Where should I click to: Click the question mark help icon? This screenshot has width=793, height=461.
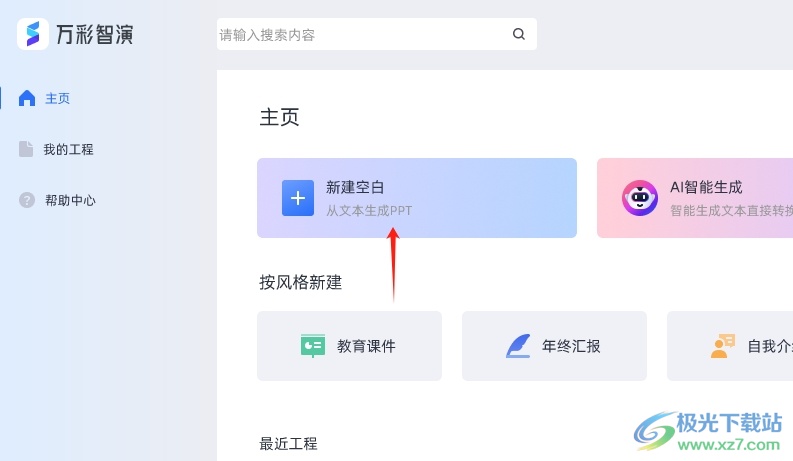27,200
